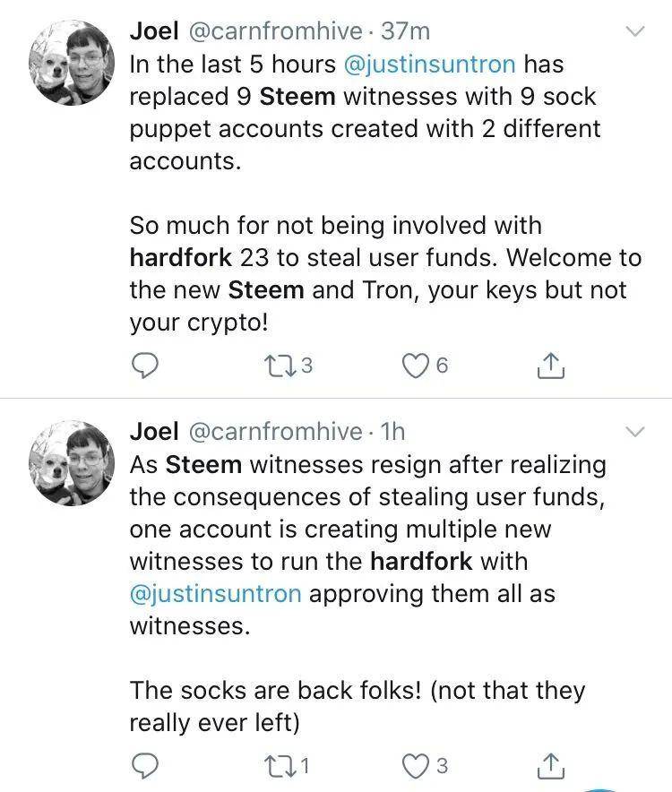Screen dimensions: 672x792
Task: Click the share icon on the first tweet
Action: click(553, 365)
